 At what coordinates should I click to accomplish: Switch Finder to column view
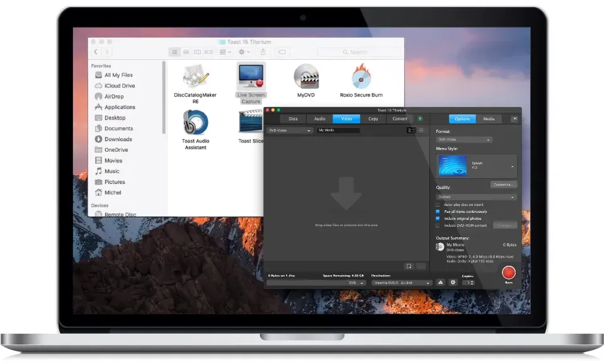[x=197, y=52]
